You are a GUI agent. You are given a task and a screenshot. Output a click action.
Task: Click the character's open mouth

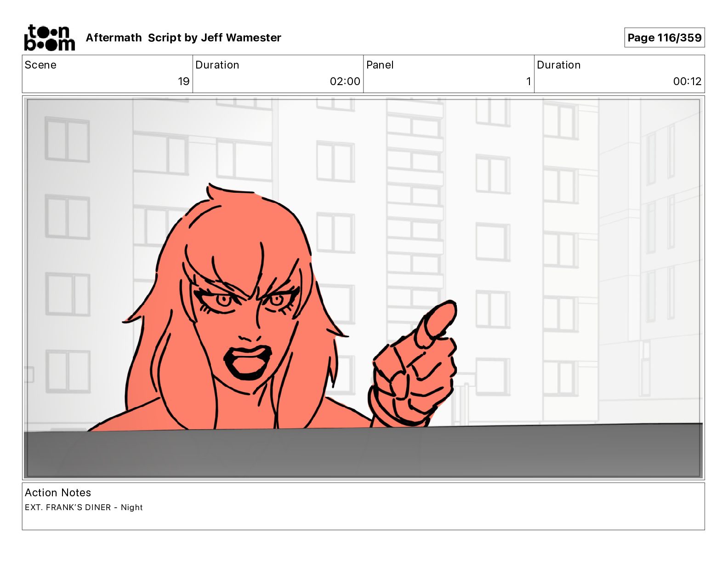[x=247, y=361]
